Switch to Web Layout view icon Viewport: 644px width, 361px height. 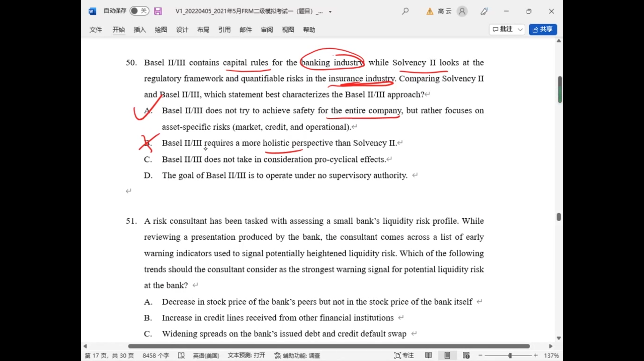466,355
